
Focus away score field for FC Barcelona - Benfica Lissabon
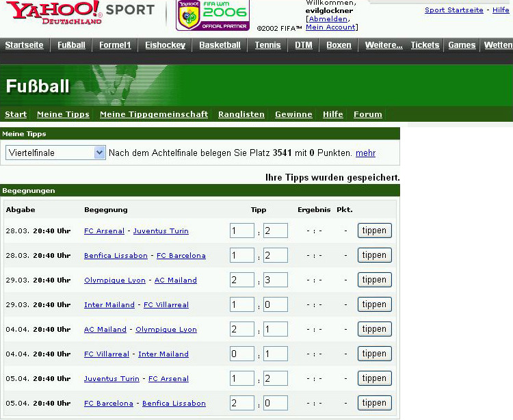pos(276,403)
